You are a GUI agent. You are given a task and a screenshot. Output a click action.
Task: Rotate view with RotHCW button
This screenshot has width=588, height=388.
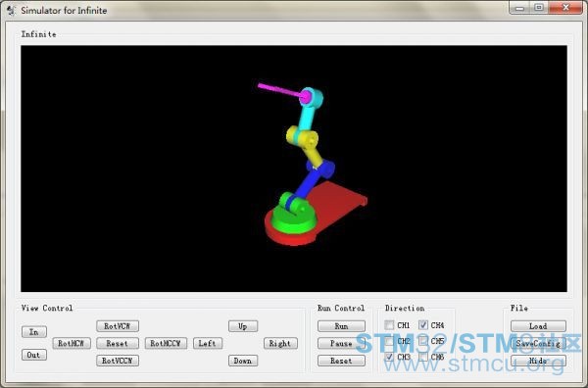click(x=72, y=343)
